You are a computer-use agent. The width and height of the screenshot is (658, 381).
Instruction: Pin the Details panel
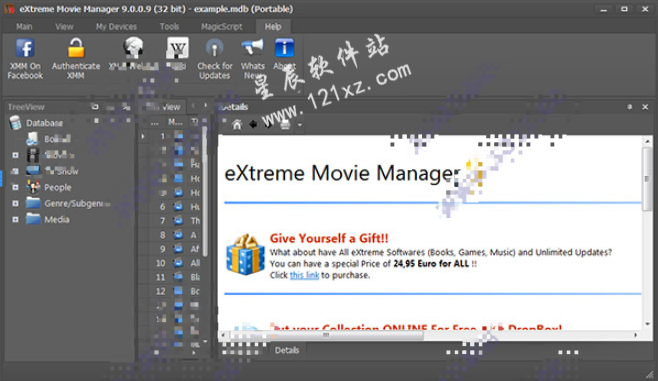[629, 107]
